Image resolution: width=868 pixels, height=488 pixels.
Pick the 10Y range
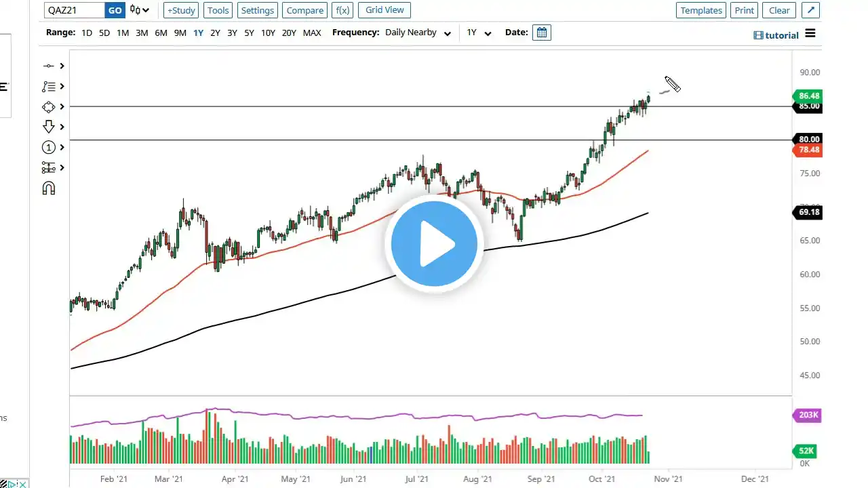[268, 33]
